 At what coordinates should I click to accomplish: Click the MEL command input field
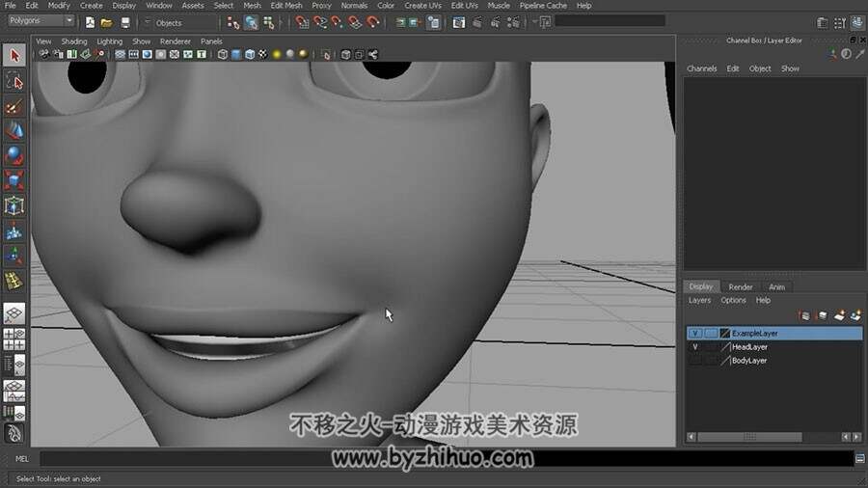[447, 459]
